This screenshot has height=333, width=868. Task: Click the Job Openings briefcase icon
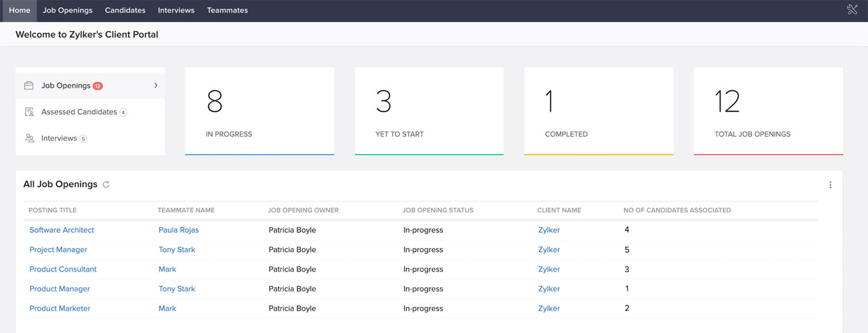coord(29,86)
